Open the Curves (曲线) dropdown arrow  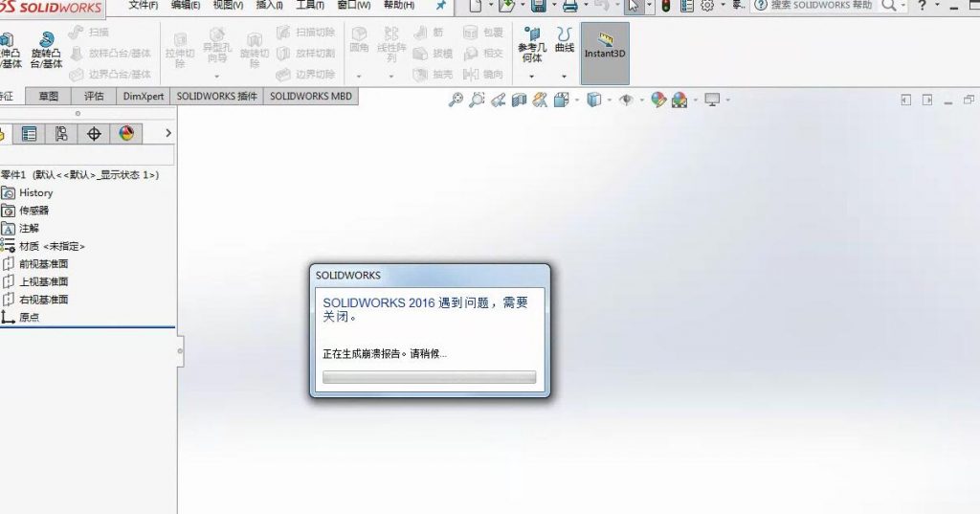click(565, 77)
